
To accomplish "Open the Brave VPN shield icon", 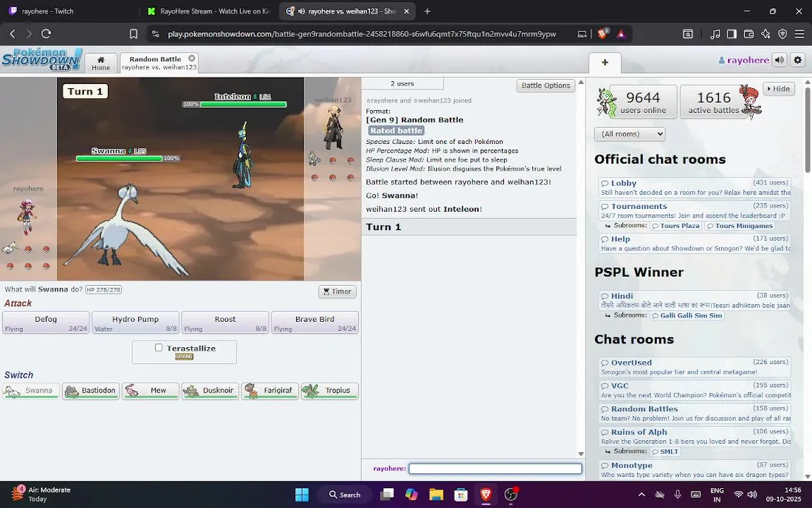I will click(782, 34).
